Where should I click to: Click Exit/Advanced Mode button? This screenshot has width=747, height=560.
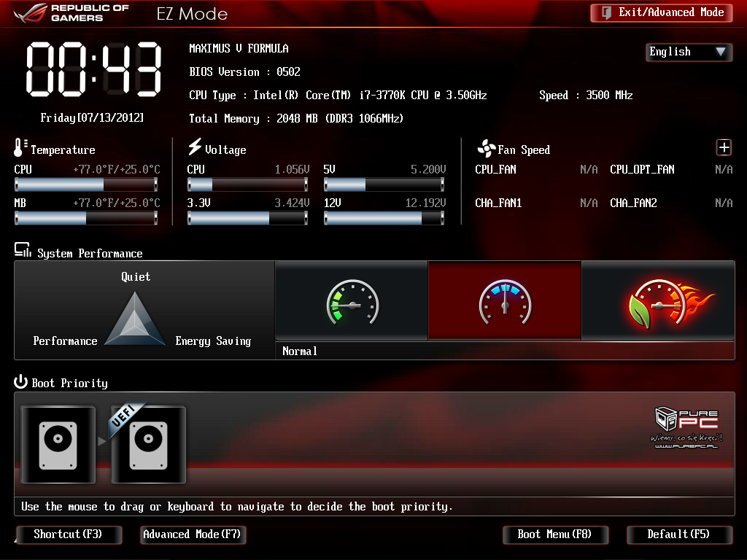[x=661, y=12]
